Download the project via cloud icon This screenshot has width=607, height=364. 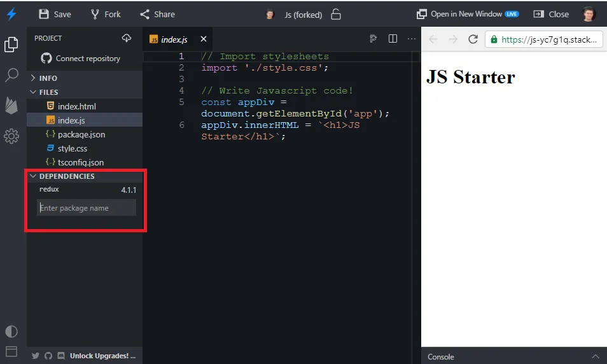(127, 38)
